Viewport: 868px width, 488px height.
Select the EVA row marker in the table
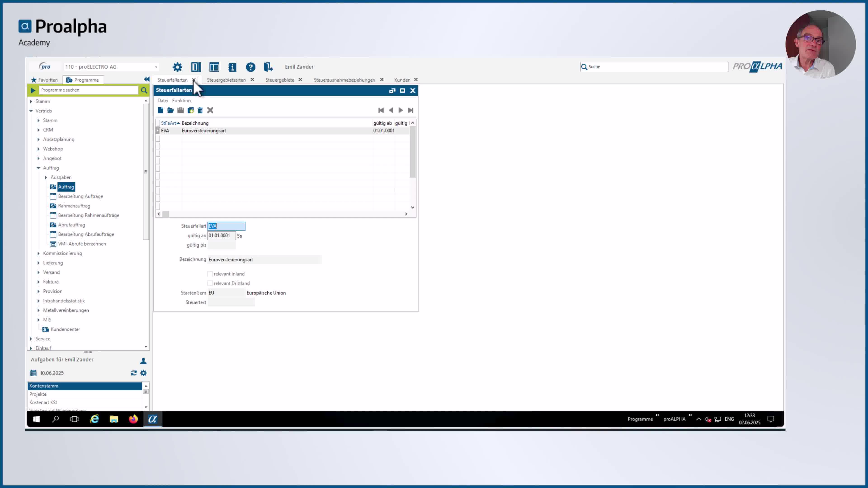158,131
